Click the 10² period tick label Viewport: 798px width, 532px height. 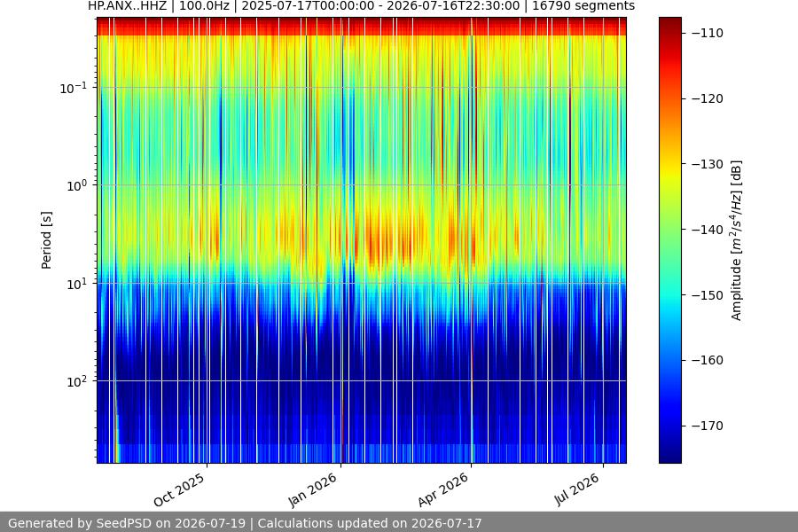click(x=76, y=381)
